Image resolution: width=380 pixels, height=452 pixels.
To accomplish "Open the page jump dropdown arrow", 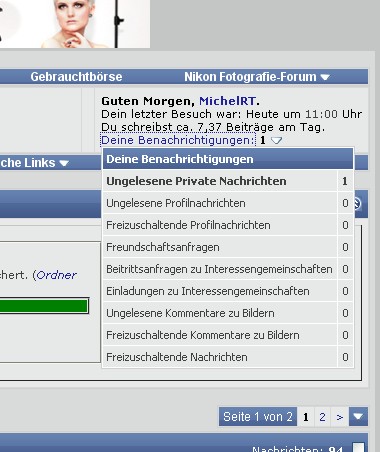I will (358, 416).
